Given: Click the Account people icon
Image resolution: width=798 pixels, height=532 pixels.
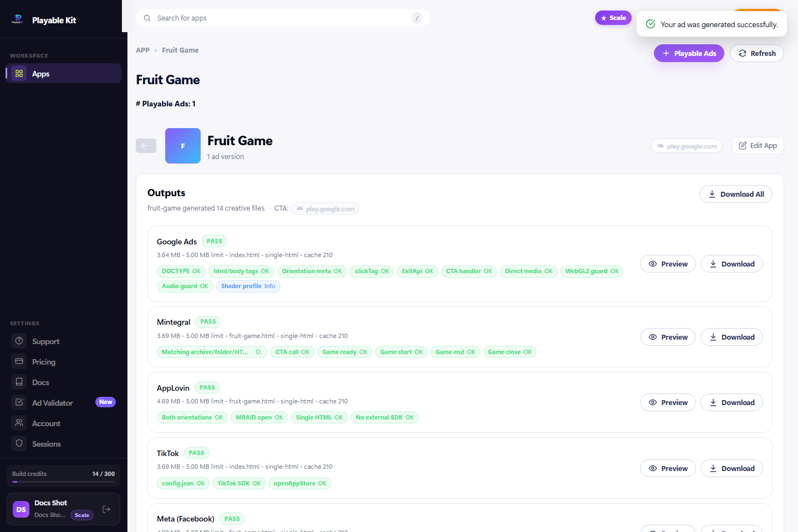Looking at the screenshot, I should click(19, 423).
